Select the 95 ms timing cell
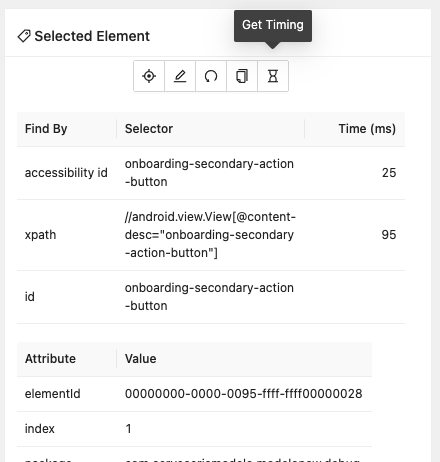This screenshot has height=462, width=440. pos(389,235)
